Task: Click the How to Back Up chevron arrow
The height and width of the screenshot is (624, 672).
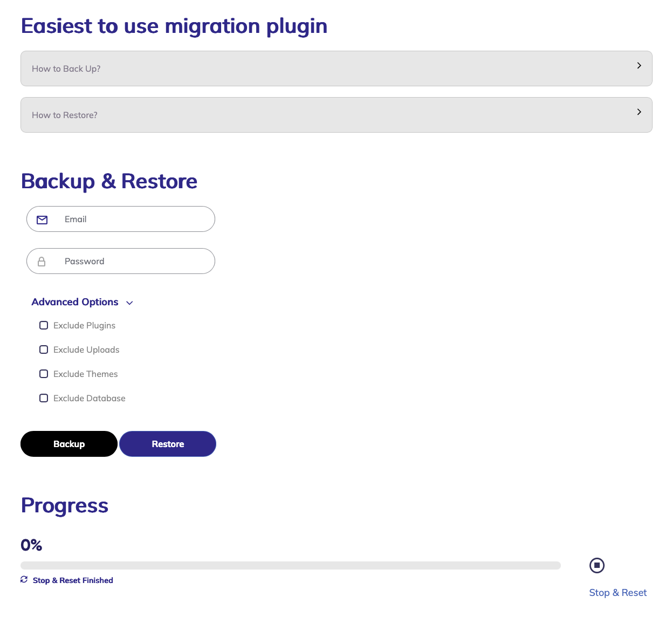Action: tap(639, 65)
